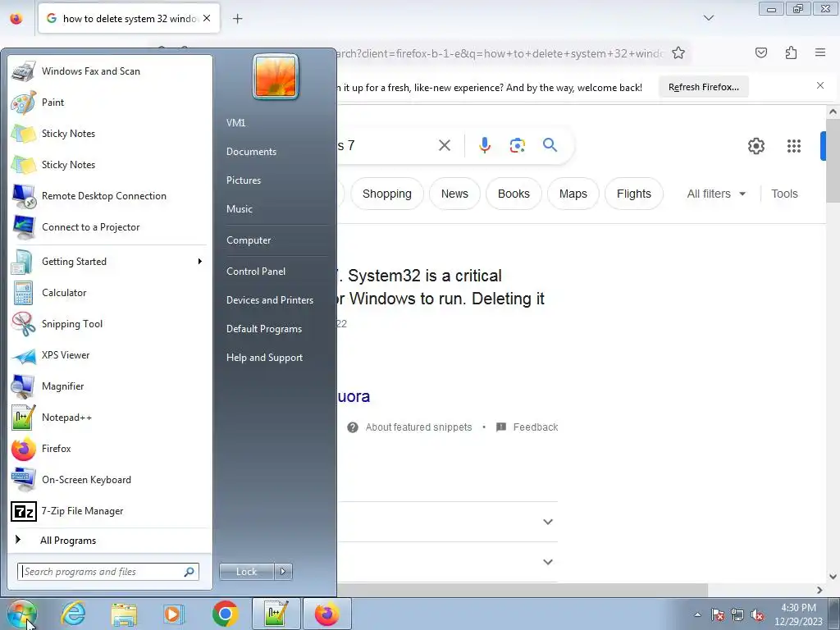The image size is (840, 630).
Task: Click the Windows Start orb
Action: click(x=22, y=614)
